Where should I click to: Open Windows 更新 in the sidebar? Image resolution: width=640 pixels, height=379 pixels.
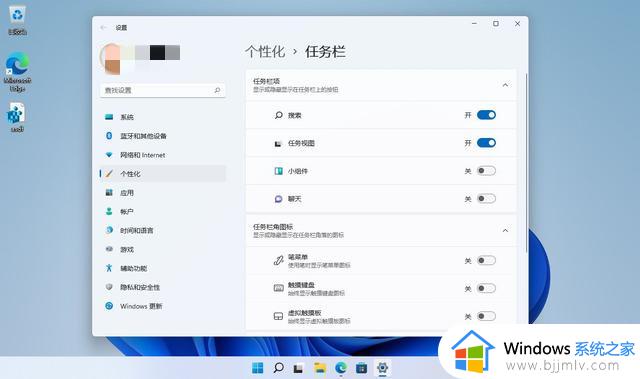click(163, 306)
